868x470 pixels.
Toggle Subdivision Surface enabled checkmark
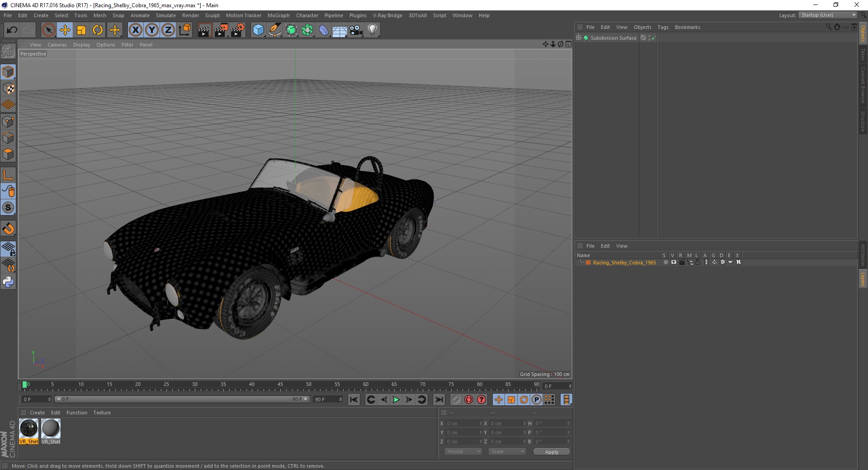click(653, 38)
